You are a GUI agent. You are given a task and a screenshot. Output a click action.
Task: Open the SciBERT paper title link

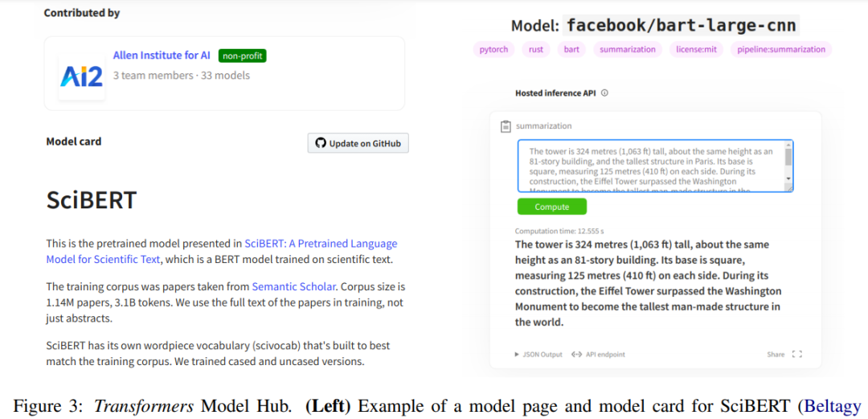[x=222, y=250]
